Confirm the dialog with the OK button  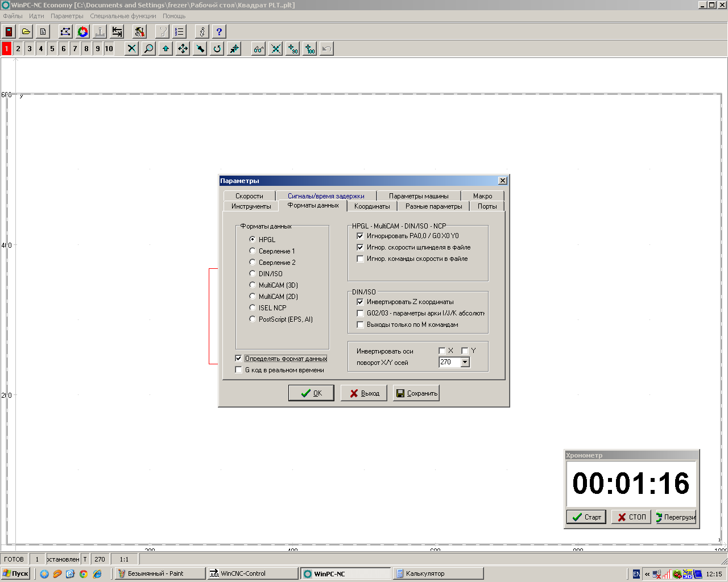point(311,393)
